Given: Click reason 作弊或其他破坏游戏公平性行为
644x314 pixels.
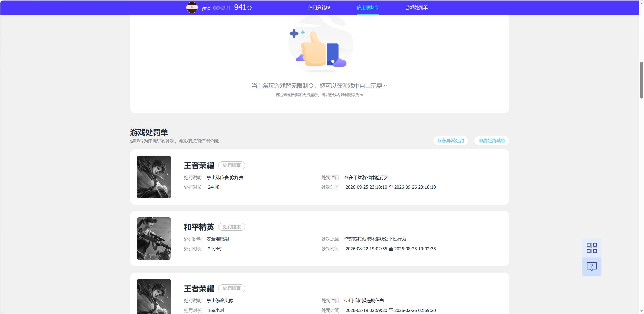Looking at the screenshot, I should pyautogui.click(x=375, y=239).
